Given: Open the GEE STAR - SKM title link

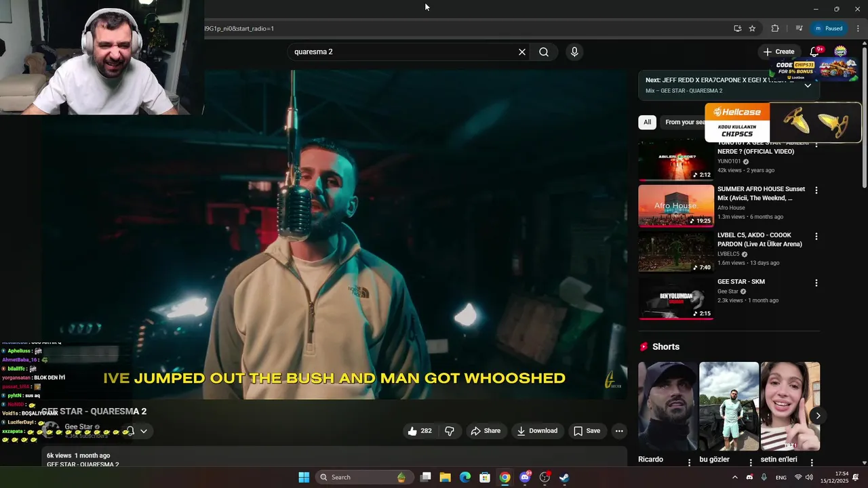Looking at the screenshot, I should 741,281.
